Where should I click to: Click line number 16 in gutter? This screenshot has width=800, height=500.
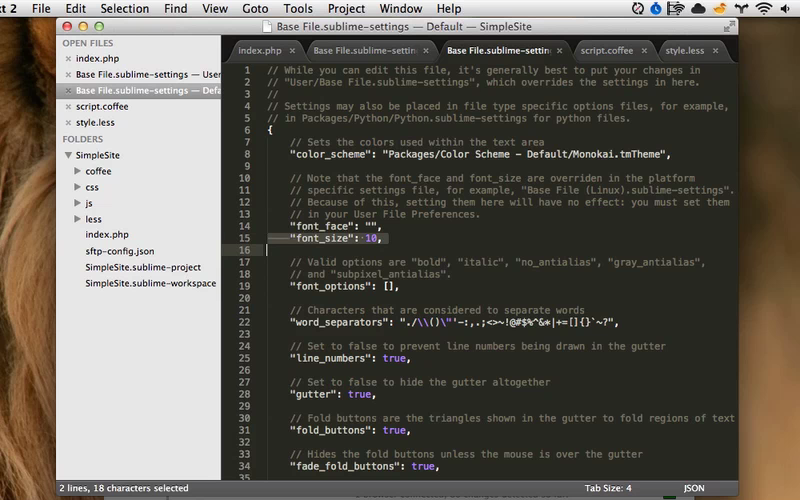[x=245, y=250]
